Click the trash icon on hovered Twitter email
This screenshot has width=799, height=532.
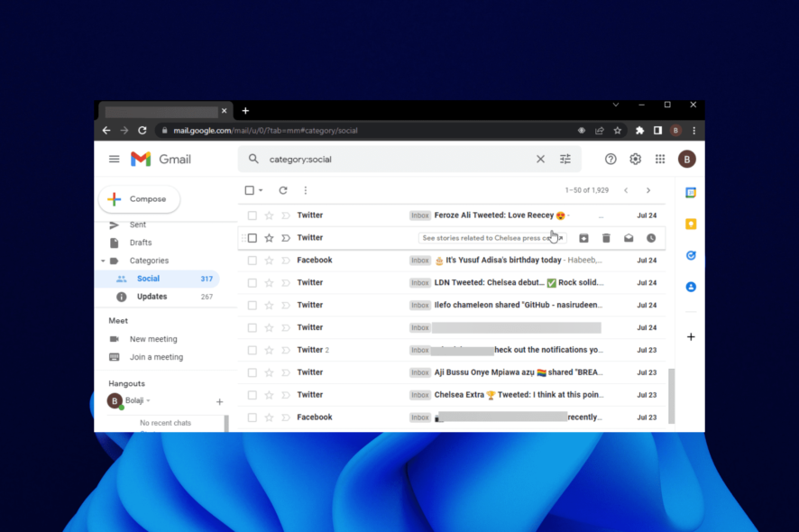tap(606, 238)
